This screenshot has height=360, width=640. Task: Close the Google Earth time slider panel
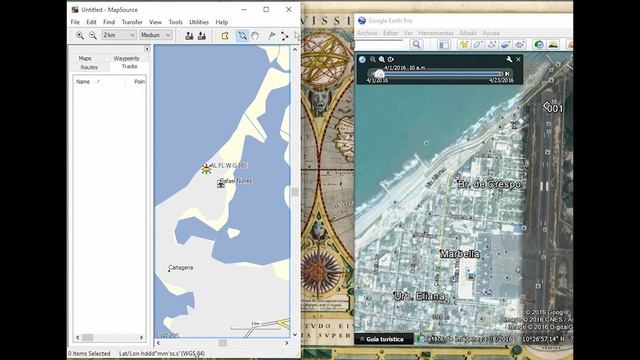point(518,60)
